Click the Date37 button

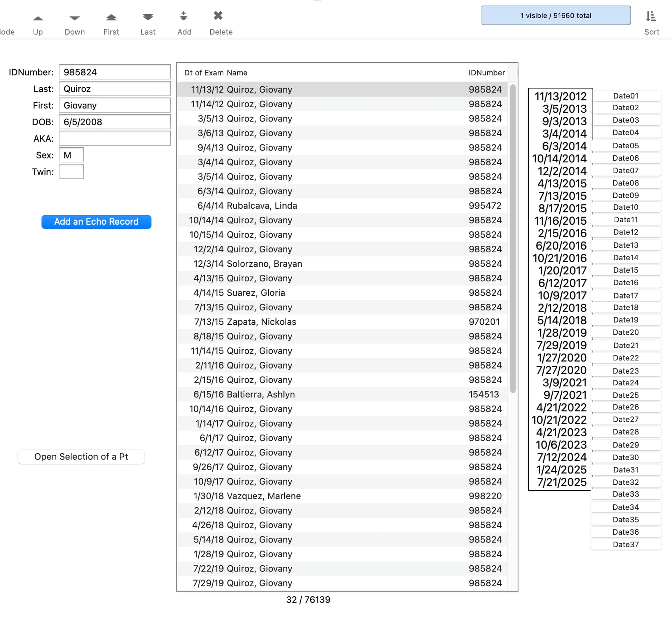(625, 545)
